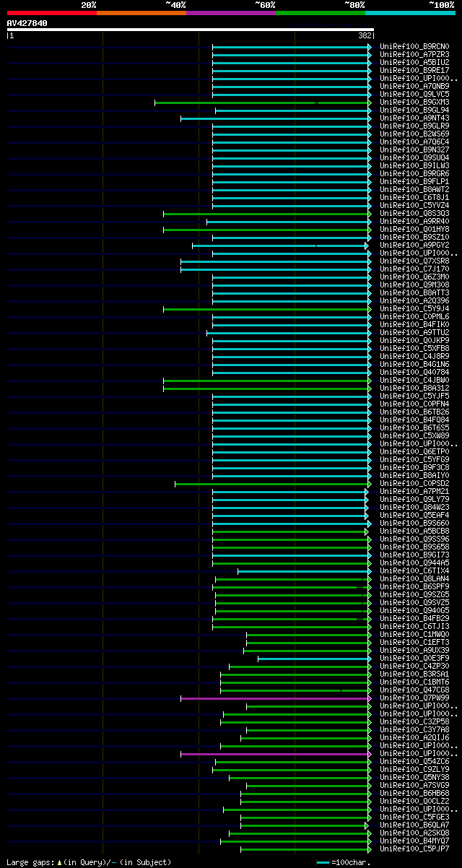
Task: Select hit label UniRef100_C6TIX4
Action: pos(415,571)
